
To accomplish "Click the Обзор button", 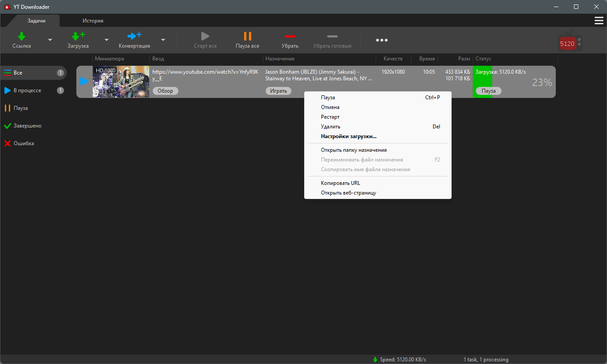I will (x=166, y=91).
